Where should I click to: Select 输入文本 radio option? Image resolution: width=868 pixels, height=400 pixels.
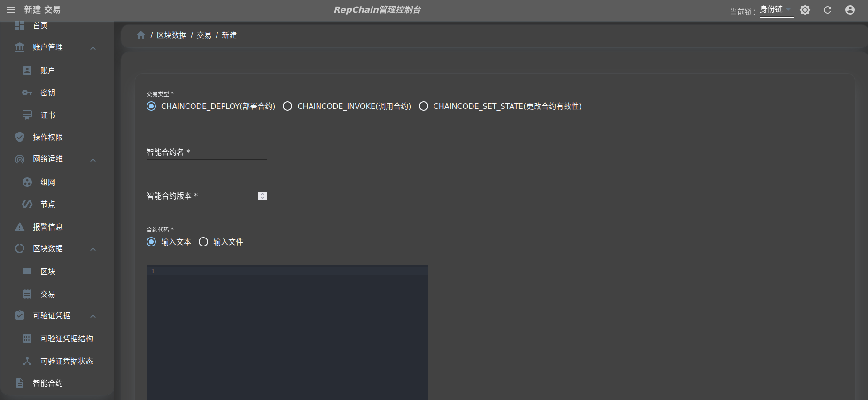tap(151, 242)
